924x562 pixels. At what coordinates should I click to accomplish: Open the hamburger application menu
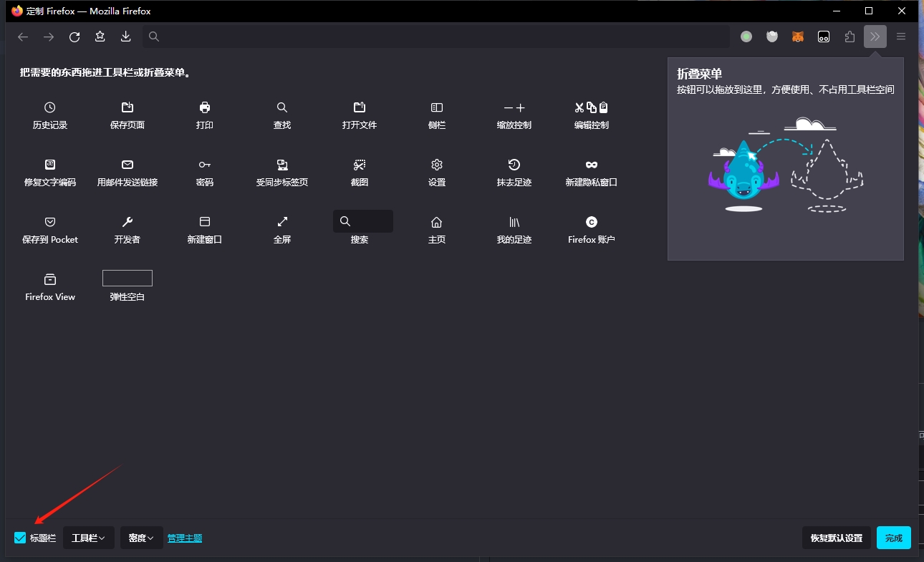coord(901,37)
